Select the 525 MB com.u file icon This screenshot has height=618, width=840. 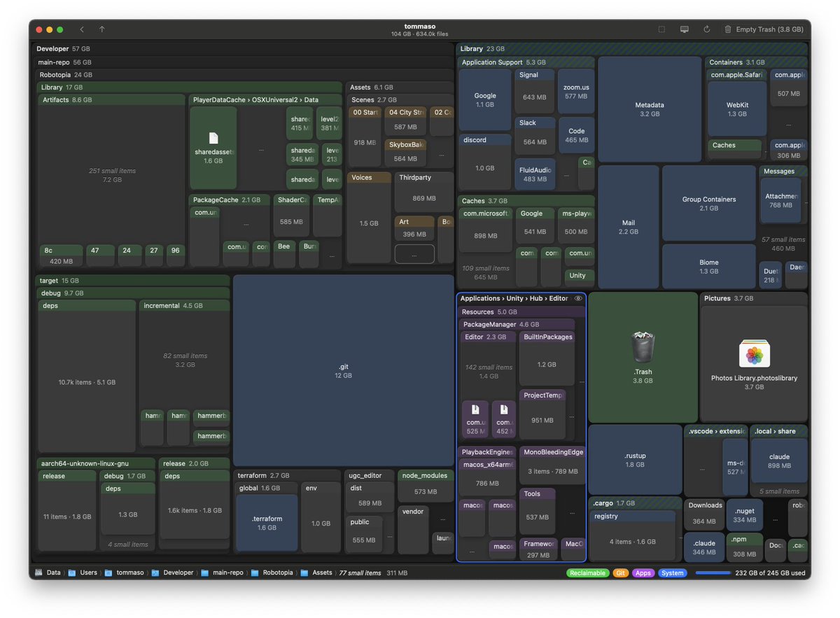click(475, 409)
